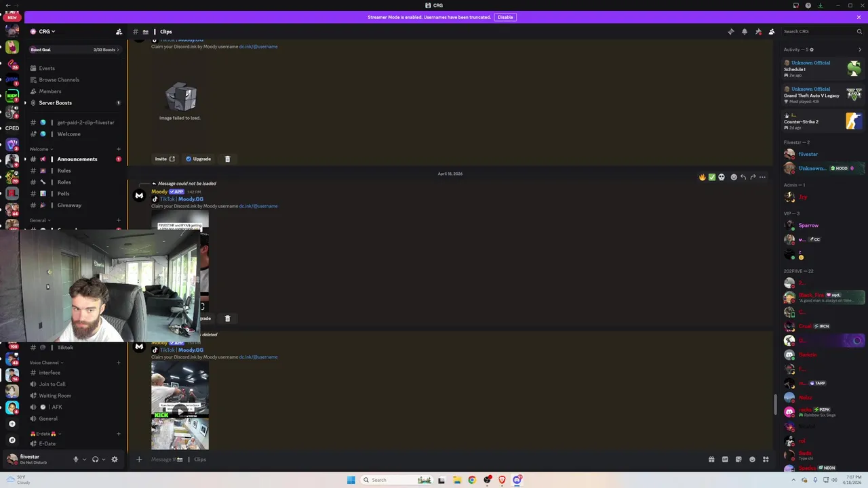This screenshot has height=488, width=868.
Task: Select the Announcements channel
Action: tap(75, 159)
